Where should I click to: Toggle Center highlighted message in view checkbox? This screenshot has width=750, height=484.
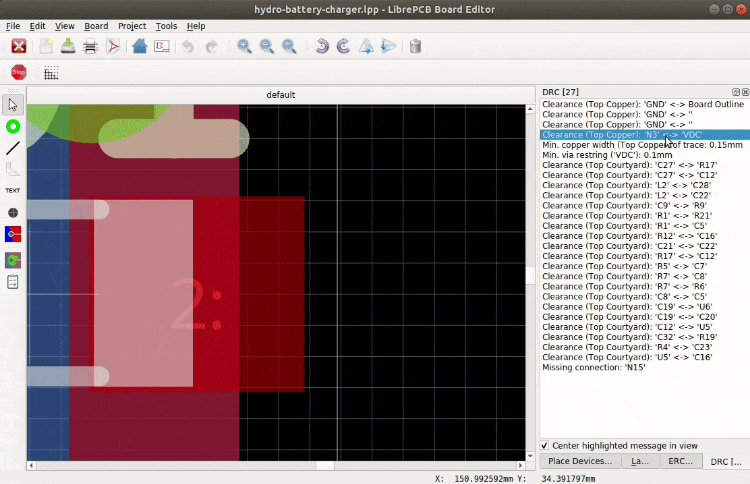tap(545, 445)
